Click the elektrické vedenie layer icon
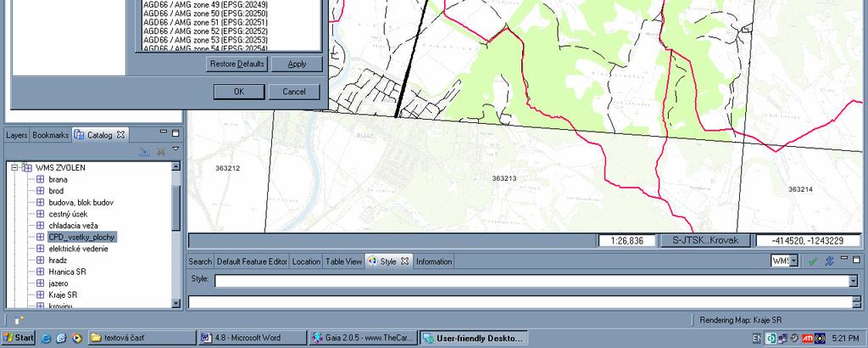This screenshot has width=868, height=348. tap(40, 249)
